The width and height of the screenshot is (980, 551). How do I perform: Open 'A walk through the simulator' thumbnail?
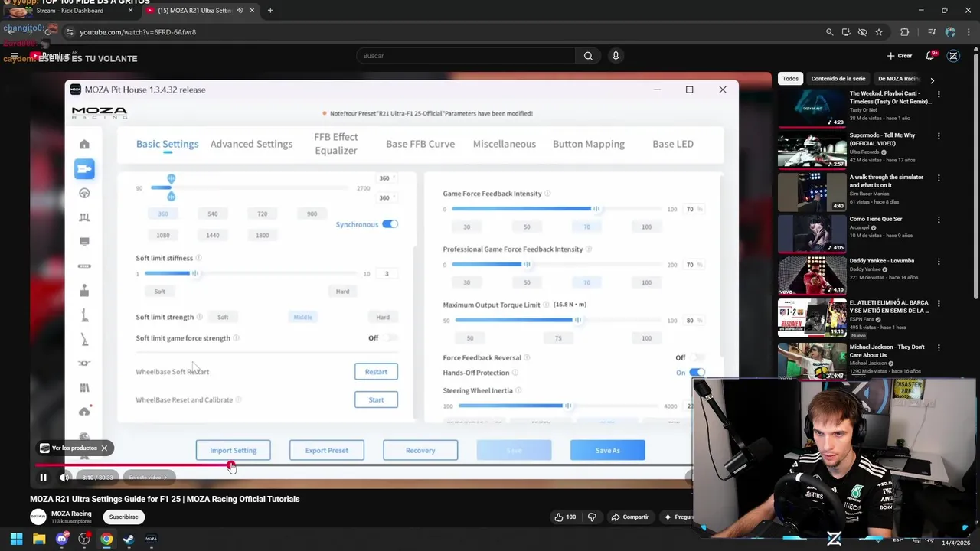(x=812, y=192)
